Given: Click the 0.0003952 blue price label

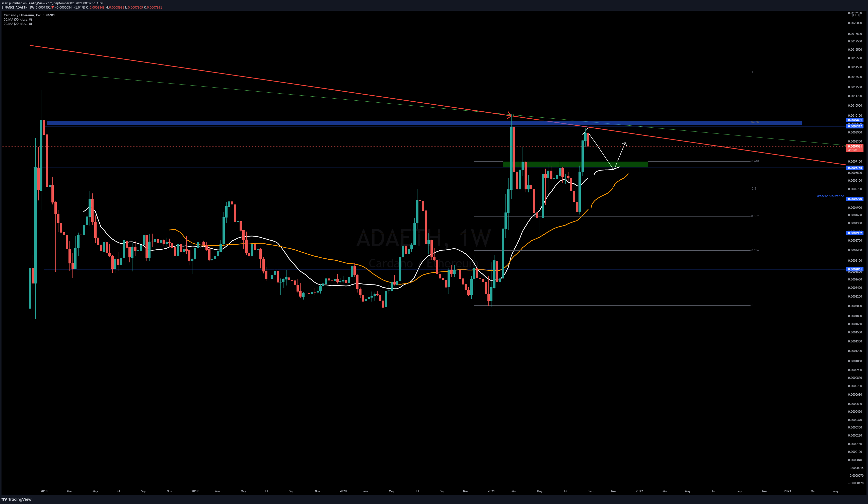Looking at the screenshot, I should (x=854, y=233).
